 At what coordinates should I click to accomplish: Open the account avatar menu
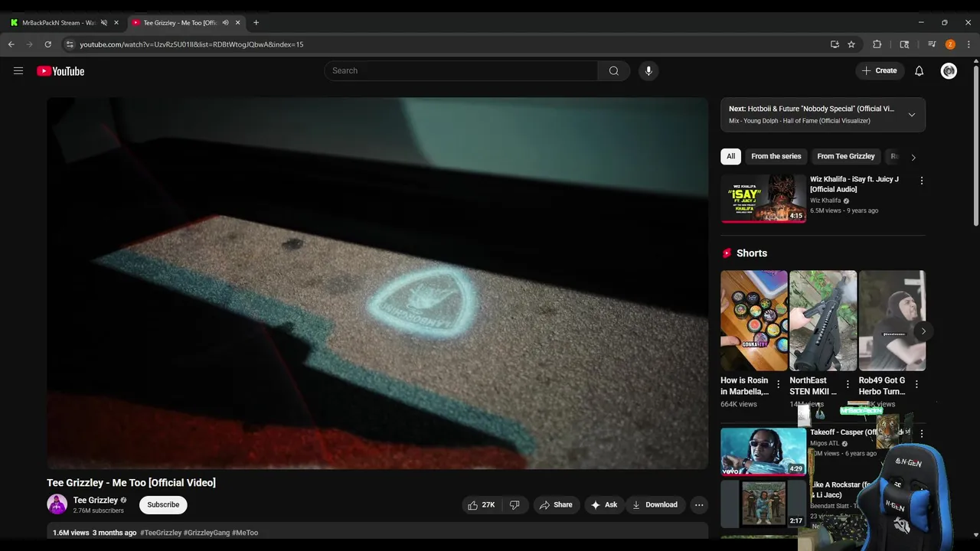[949, 70]
